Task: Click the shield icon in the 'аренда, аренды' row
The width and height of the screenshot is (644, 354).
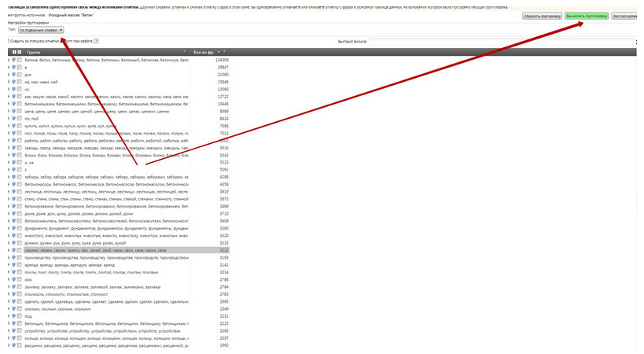Action: point(13,265)
